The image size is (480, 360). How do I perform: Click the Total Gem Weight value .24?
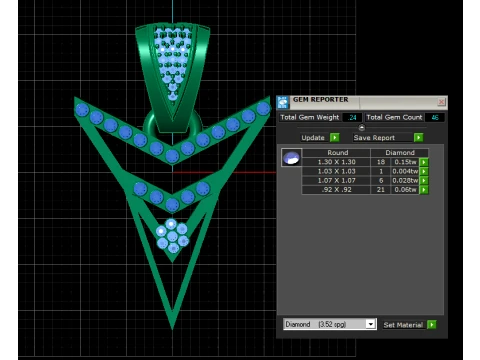(352, 117)
